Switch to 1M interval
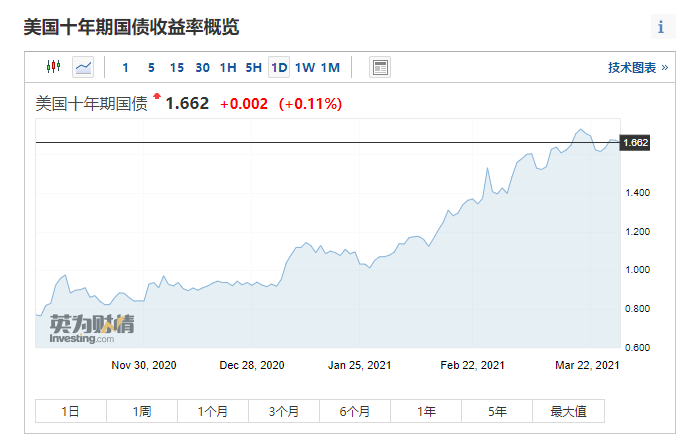 coord(330,68)
